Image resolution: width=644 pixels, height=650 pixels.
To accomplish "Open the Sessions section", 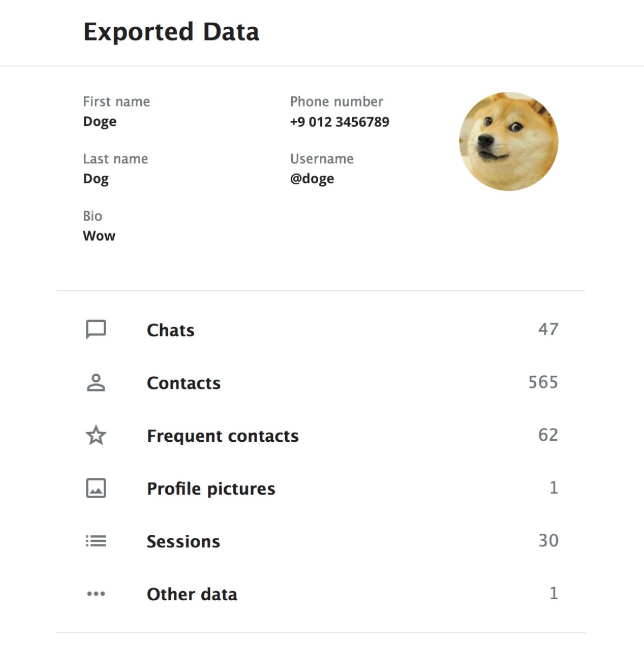I will click(x=183, y=541).
